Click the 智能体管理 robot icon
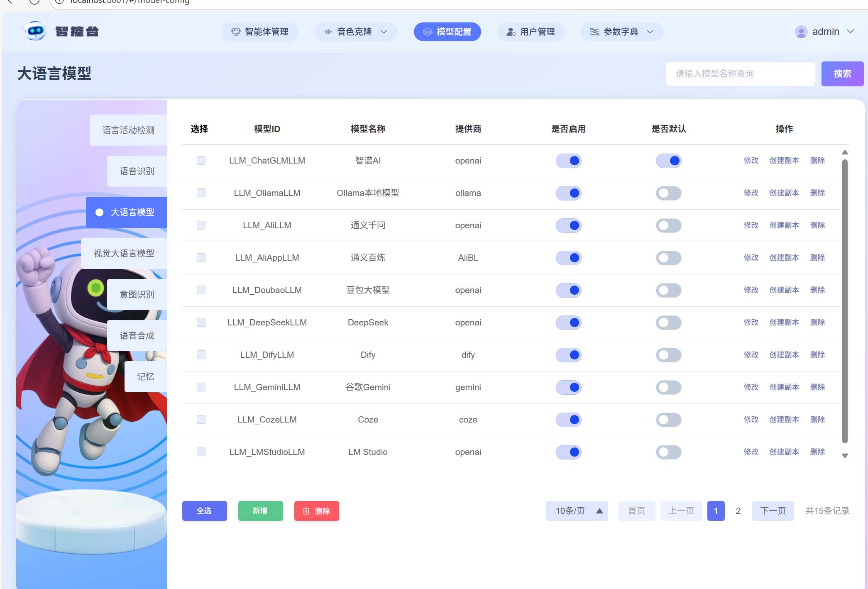 (236, 32)
